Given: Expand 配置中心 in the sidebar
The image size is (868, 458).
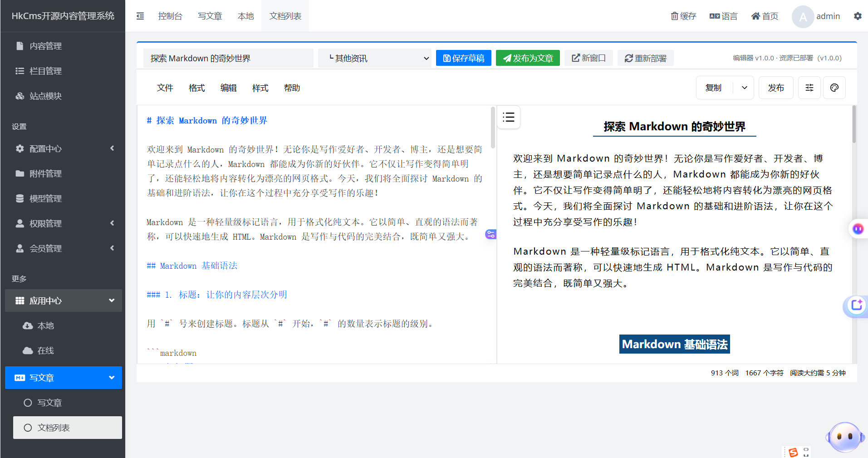Looking at the screenshot, I should (64, 148).
